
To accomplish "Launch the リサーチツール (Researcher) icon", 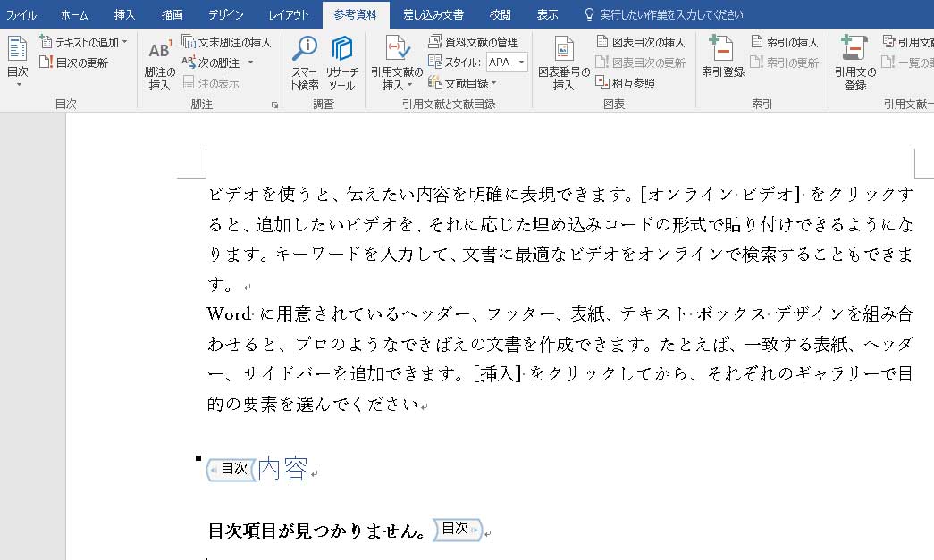I will 341,64.
